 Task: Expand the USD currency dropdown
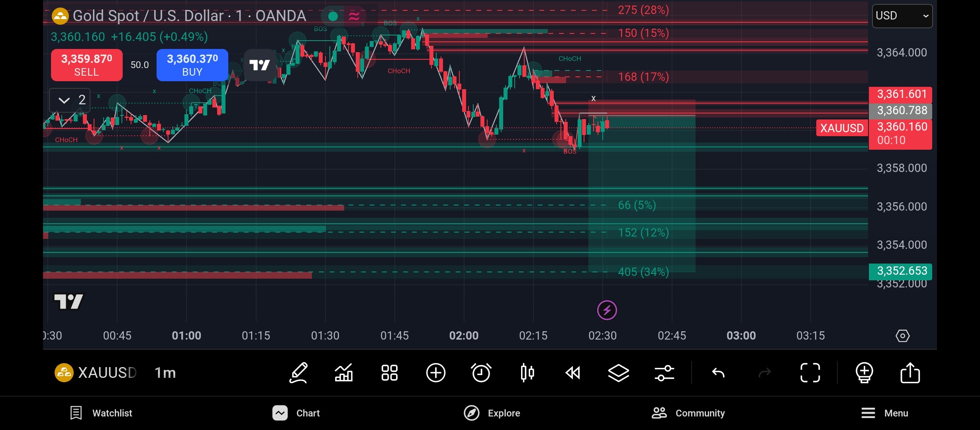902,16
